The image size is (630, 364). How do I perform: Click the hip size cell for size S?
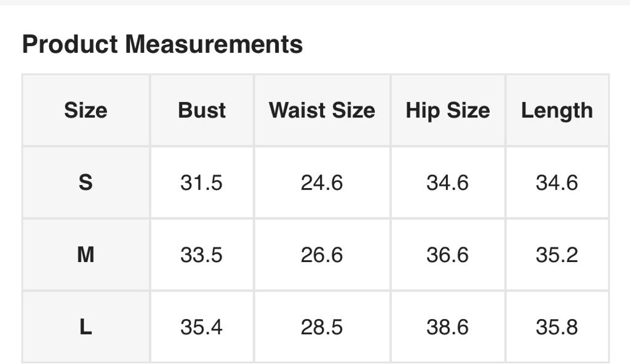447,183
